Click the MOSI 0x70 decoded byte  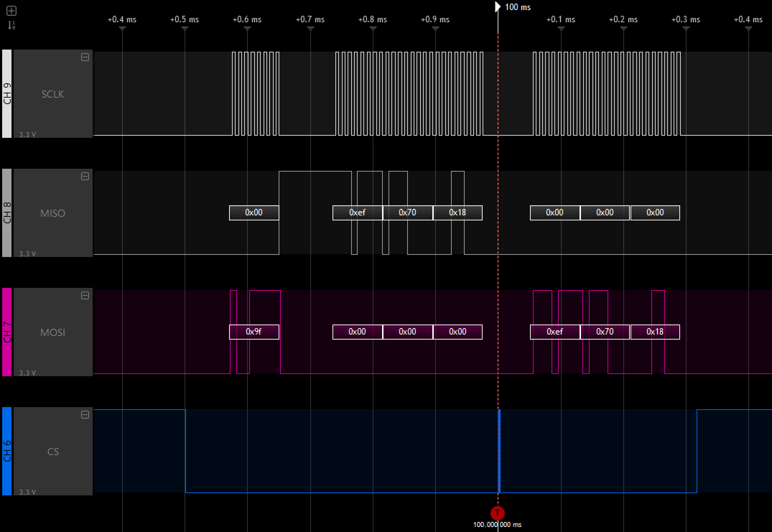coord(605,332)
